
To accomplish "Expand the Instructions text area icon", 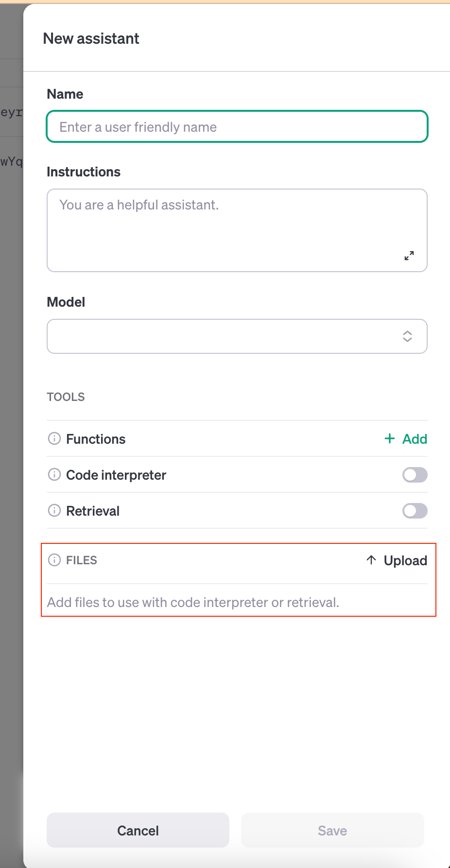I will tap(409, 256).
